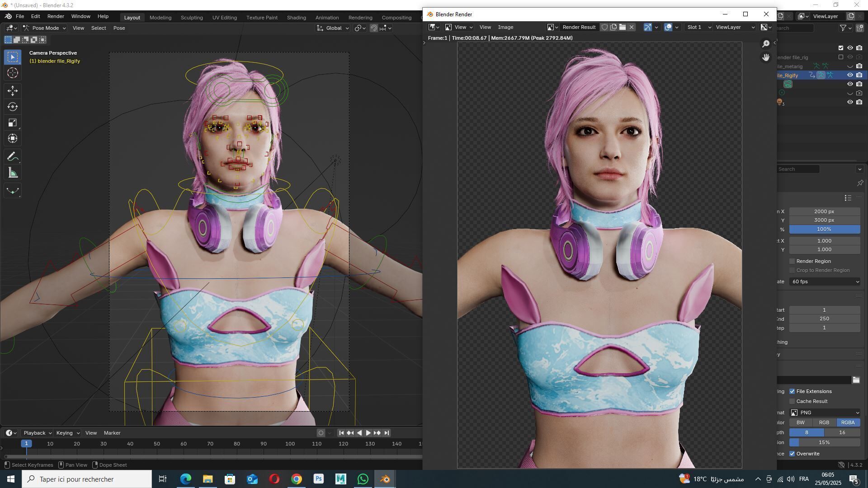Select the Move tool in the toolbar
This screenshot has width=868, height=488.
tap(13, 91)
